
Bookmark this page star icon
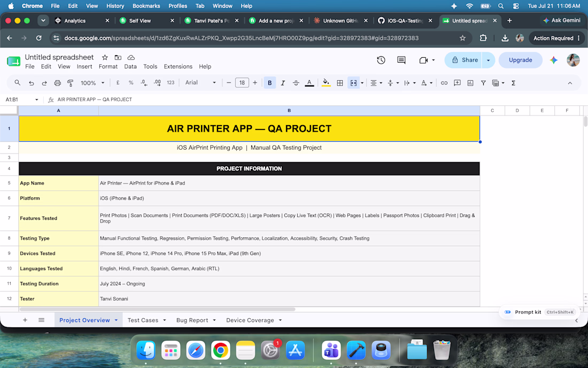pyautogui.click(x=462, y=38)
